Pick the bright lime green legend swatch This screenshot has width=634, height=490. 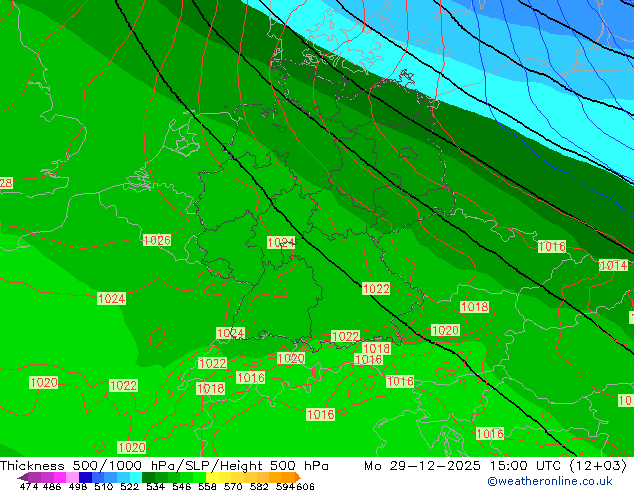click(199, 477)
